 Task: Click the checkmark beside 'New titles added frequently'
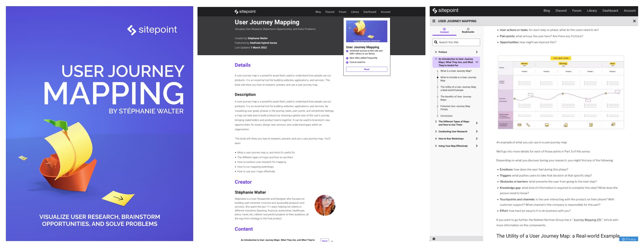[347, 58]
